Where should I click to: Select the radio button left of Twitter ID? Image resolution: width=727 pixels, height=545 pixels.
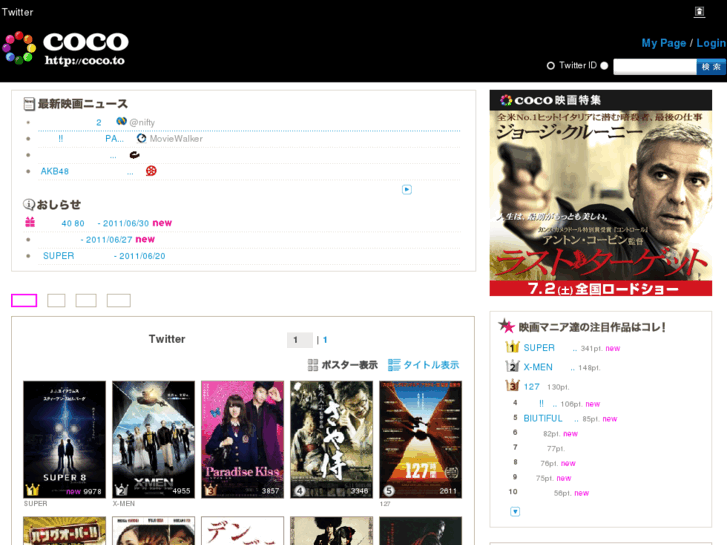coord(551,66)
